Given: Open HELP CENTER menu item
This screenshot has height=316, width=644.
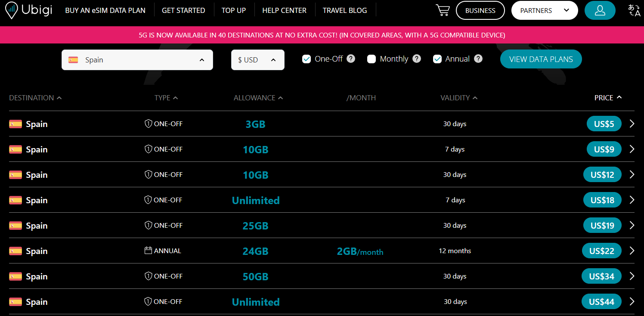Looking at the screenshot, I should (x=285, y=10).
